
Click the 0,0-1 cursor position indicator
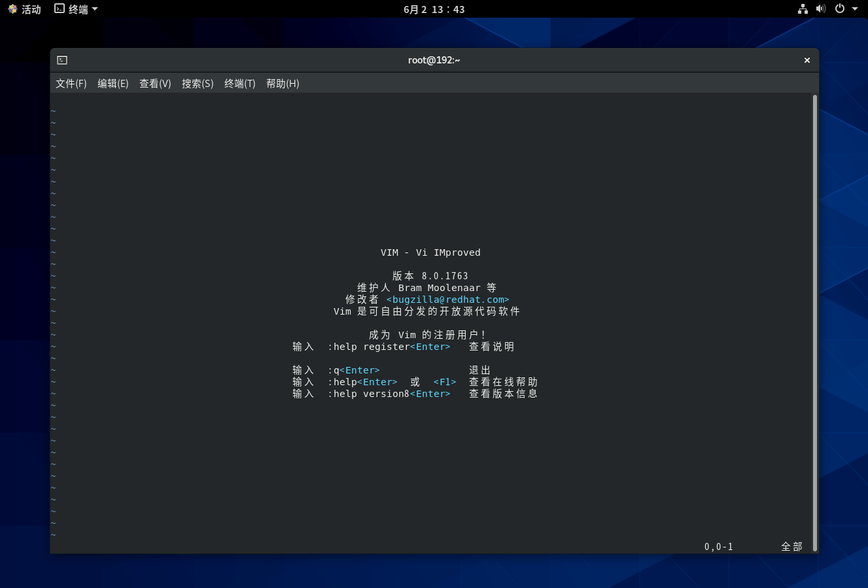[718, 547]
